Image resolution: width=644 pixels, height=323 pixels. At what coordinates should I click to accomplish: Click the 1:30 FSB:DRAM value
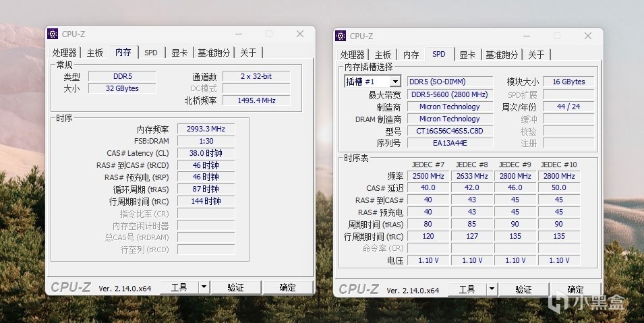point(206,141)
